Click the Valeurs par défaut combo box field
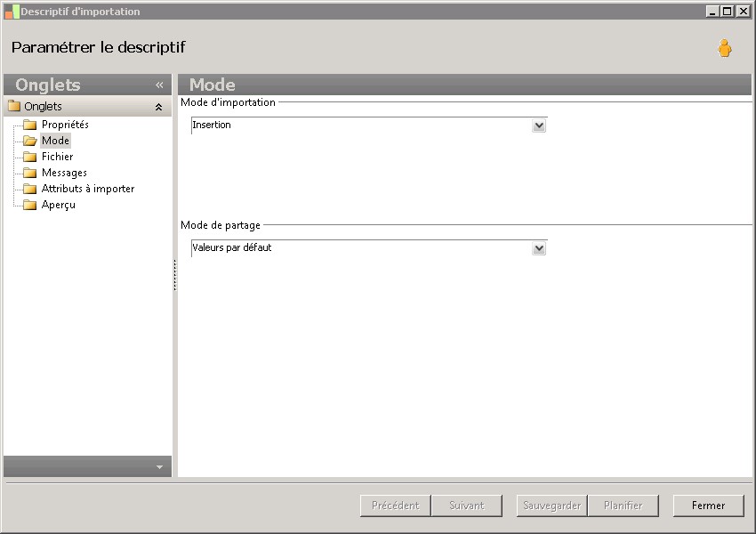This screenshot has width=756, height=534. (369, 248)
